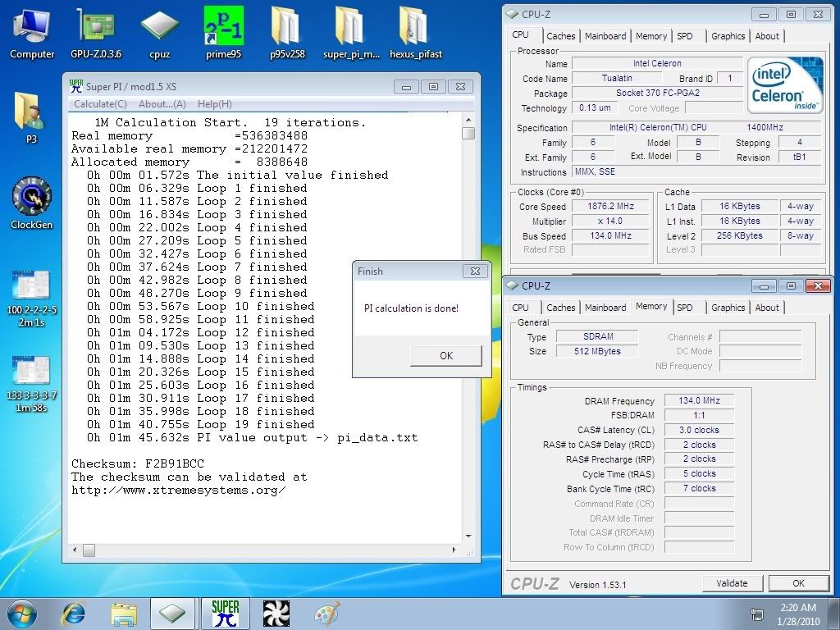Click the Loop 19 finished line
Image resolution: width=840 pixels, height=630 pixels.
(200, 424)
